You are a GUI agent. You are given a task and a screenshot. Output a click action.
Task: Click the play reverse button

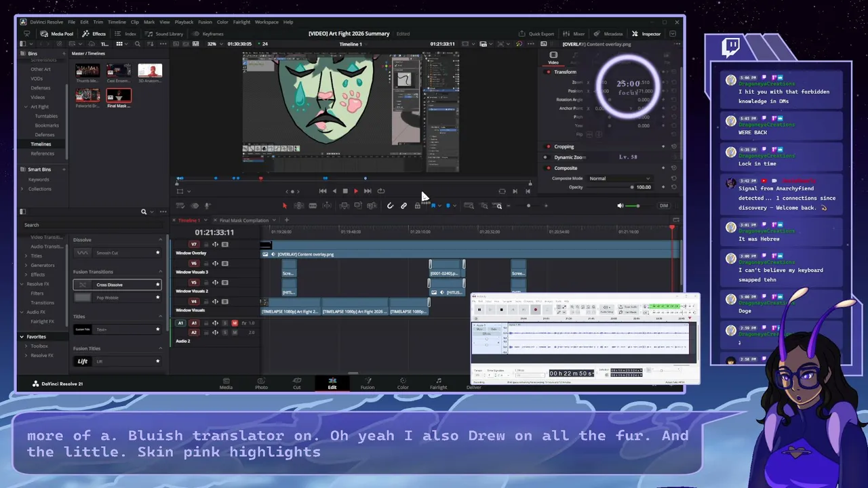334,191
